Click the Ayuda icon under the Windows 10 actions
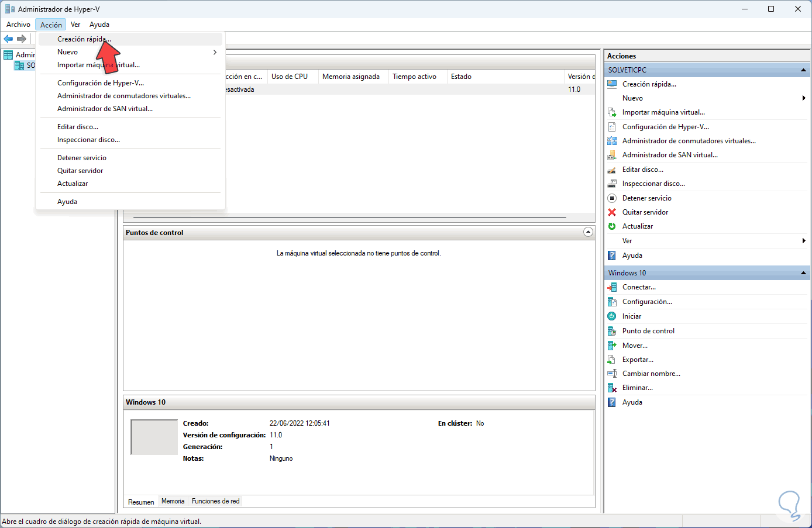 (x=612, y=402)
